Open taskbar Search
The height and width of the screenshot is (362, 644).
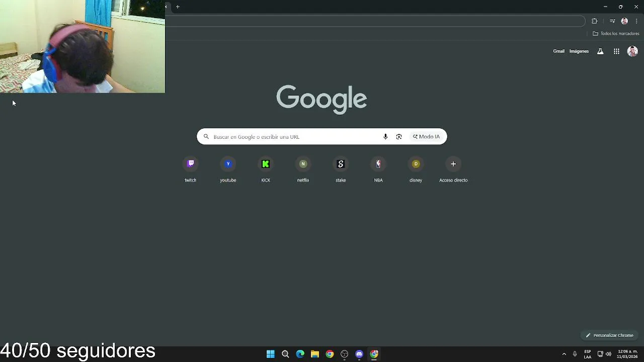pyautogui.click(x=285, y=354)
